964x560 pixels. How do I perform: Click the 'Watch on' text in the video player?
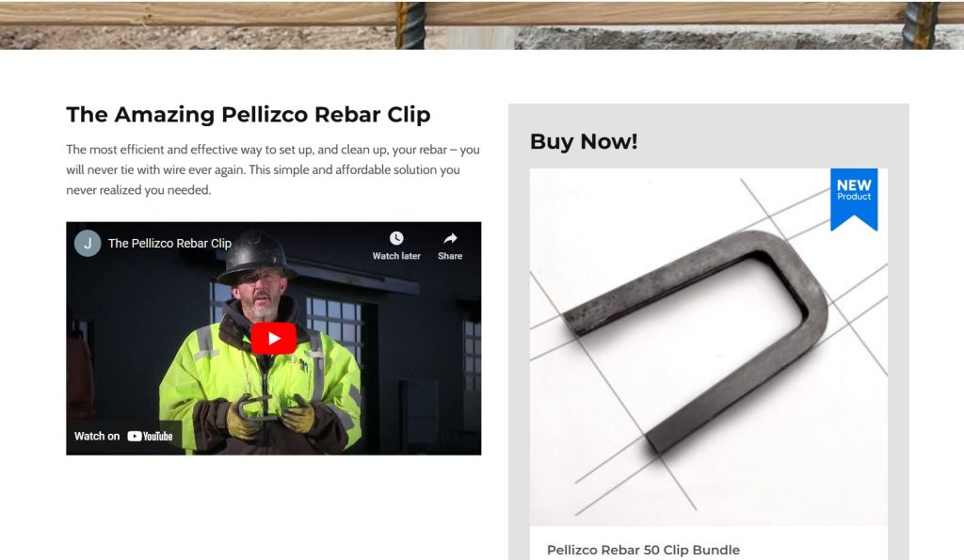click(97, 436)
